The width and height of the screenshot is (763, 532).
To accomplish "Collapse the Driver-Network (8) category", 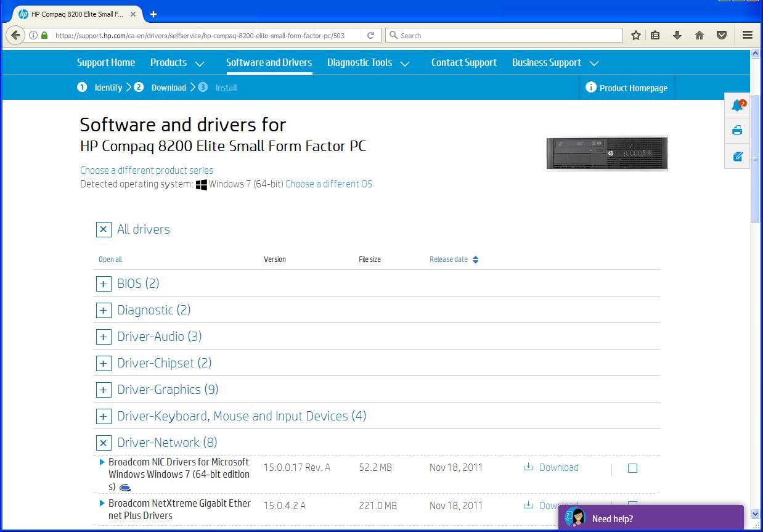I will [104, 443].
